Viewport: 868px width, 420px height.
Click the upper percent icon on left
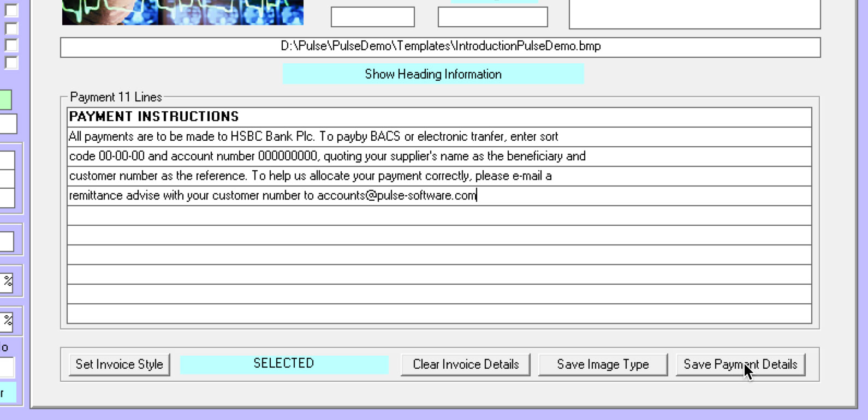click(8, 281)
